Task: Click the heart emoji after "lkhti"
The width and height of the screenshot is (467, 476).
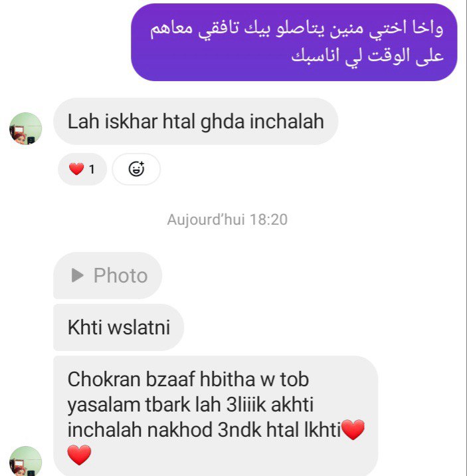Action: (x=353, y=429)
